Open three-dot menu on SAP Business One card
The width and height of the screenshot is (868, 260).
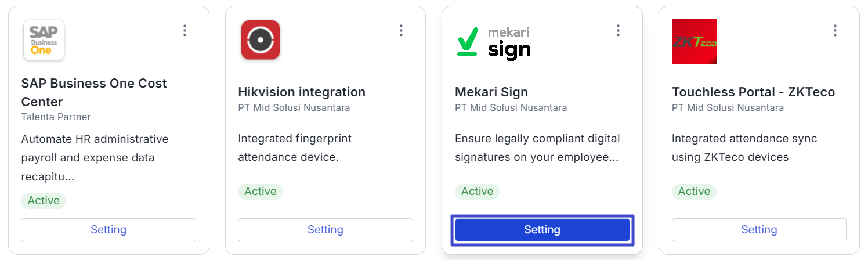click(185, 31)
